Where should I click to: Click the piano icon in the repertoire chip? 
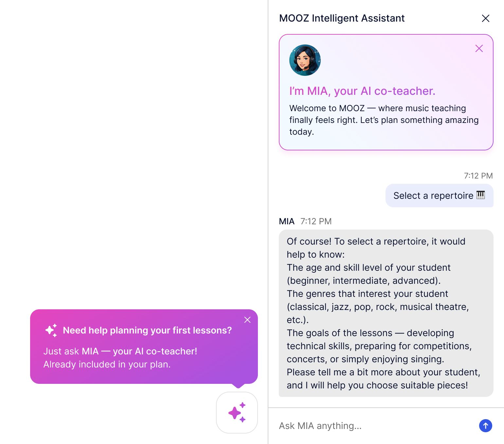point(481,195)
